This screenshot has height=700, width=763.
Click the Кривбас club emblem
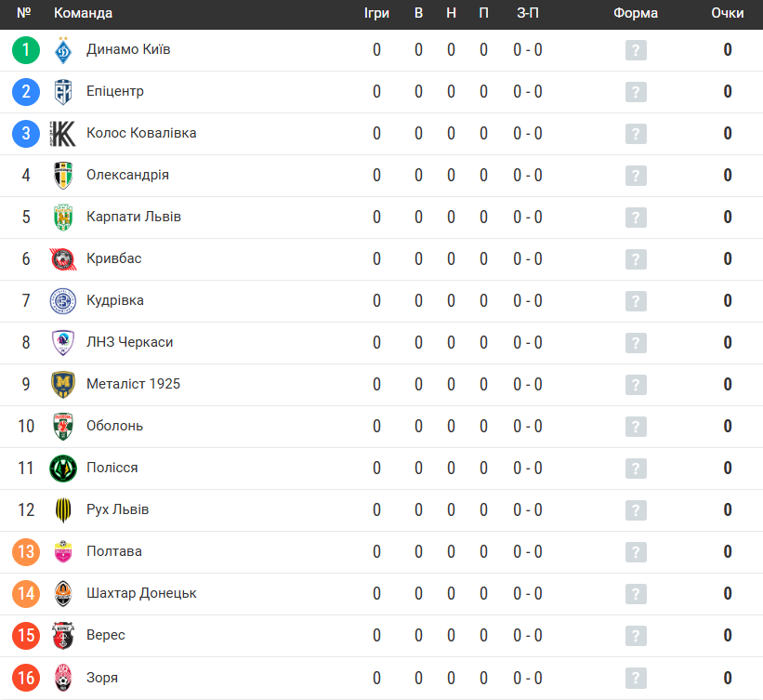tap(63, 259)
